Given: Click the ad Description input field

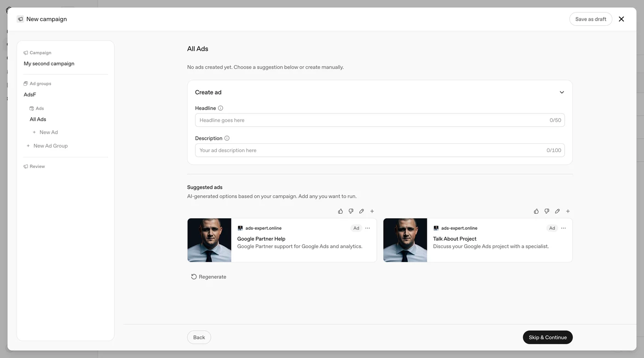Looking at the screenshot, I should tap(380, 150).
